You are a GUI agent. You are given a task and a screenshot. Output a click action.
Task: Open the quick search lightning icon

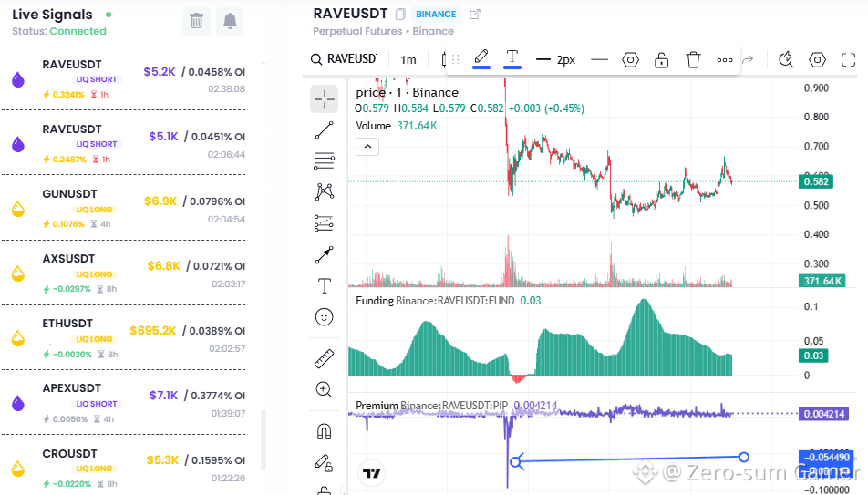[786, 59]
